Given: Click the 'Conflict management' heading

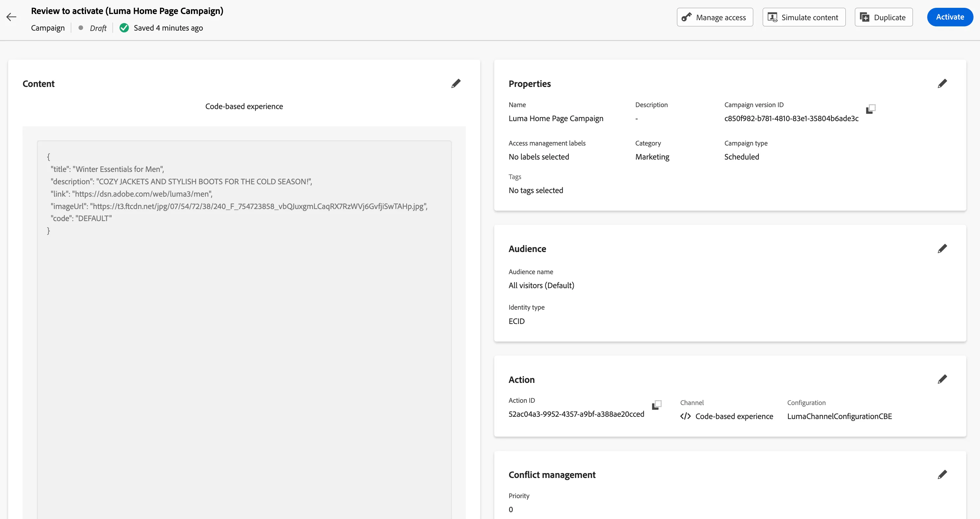Looking at the screenshot, I should click(x=552, y=475).
